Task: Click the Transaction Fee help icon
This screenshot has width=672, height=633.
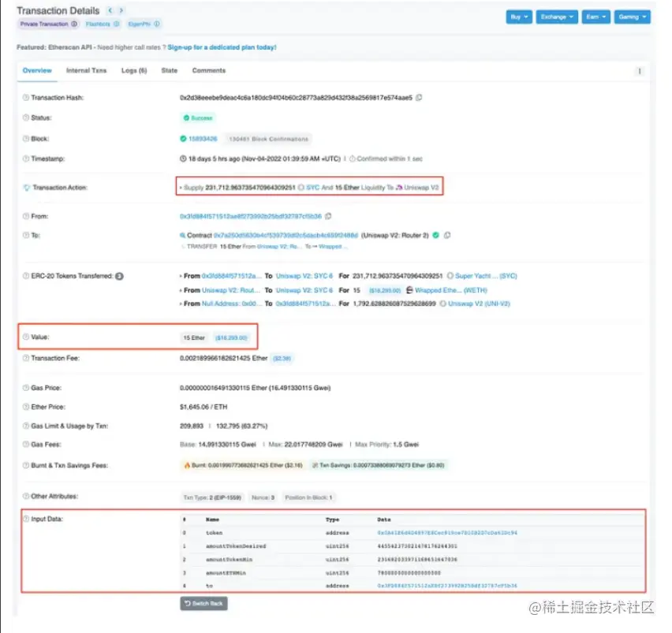Action: 26,358
